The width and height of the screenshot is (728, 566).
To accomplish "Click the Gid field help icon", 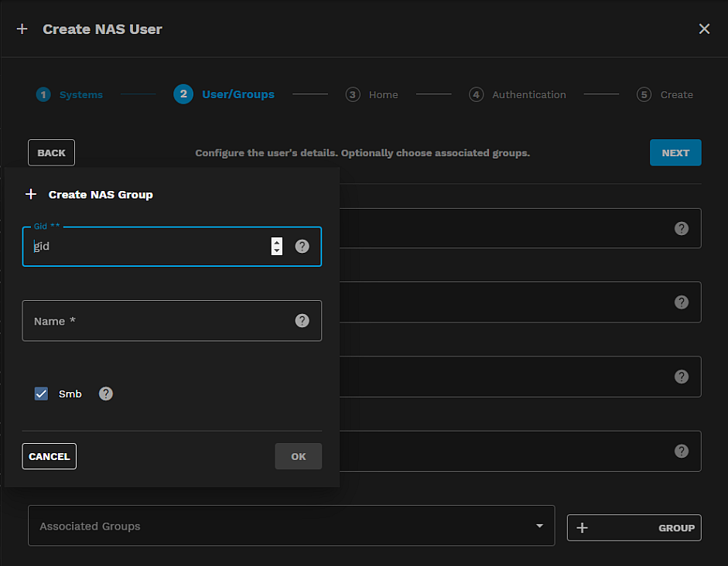I will (x=302, y=246).
